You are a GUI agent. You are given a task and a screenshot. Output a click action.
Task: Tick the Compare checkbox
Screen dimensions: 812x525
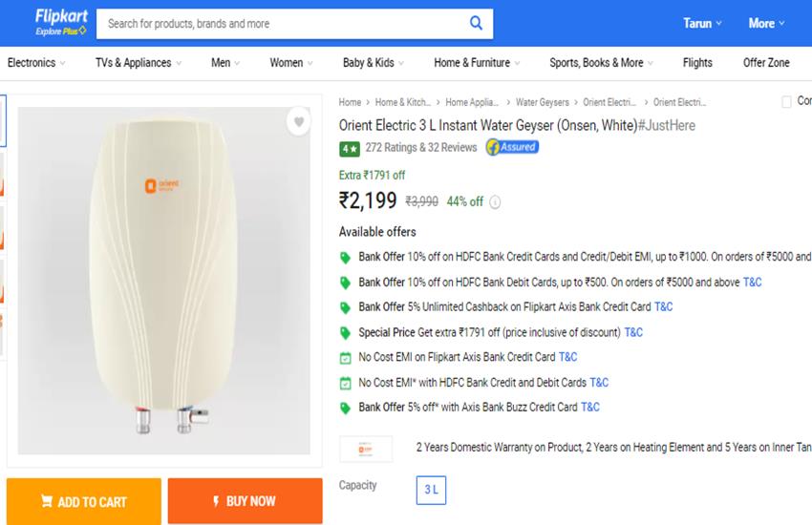point(786,101)
